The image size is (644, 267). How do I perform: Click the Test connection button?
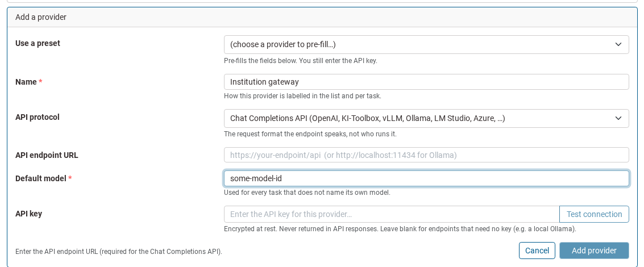point(594,214)
